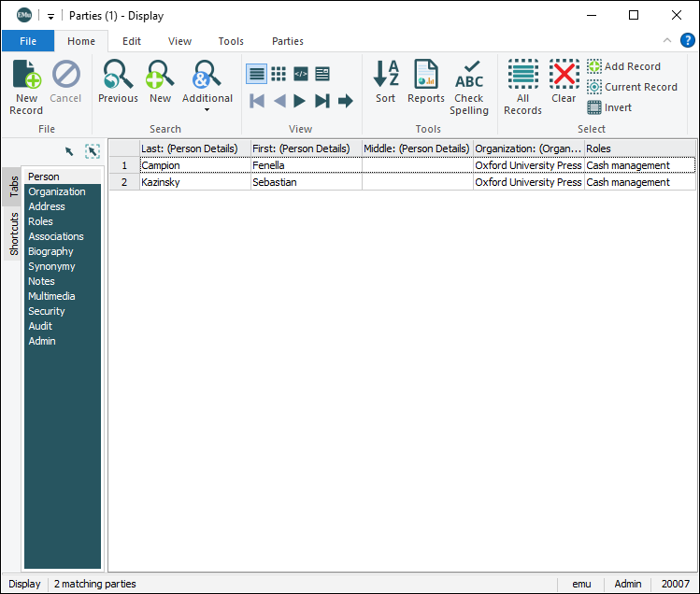This screenshot has height=594, width=700.
Task: Run a New search
Action: (x=160, y=79)
